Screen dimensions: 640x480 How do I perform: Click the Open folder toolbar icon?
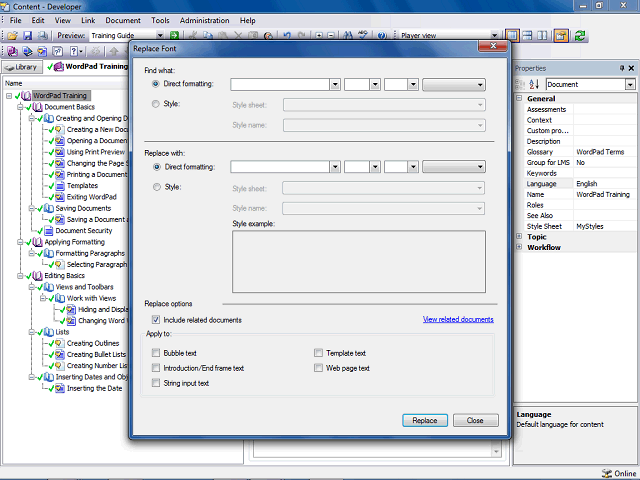(x=12, y=36)
